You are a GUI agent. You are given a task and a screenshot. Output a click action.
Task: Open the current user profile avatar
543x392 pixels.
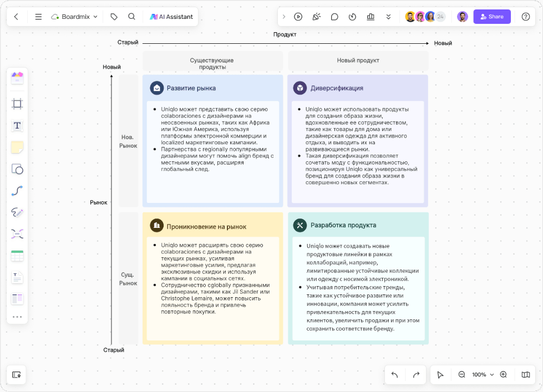click(463, 17)
